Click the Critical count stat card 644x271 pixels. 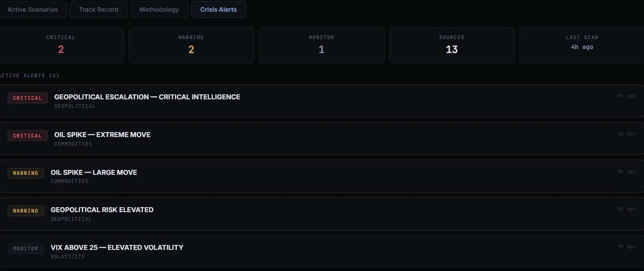(x=61, y=45)
